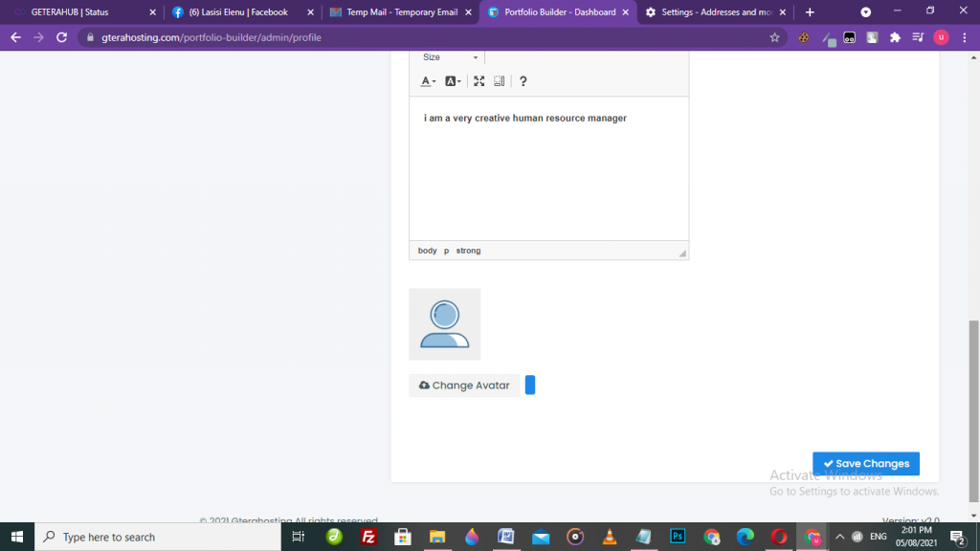Image resolution: width=980 pixels, height=551 pixels.
Task: Close the Temp Mail tab
Action: click(x=468, y=11)
